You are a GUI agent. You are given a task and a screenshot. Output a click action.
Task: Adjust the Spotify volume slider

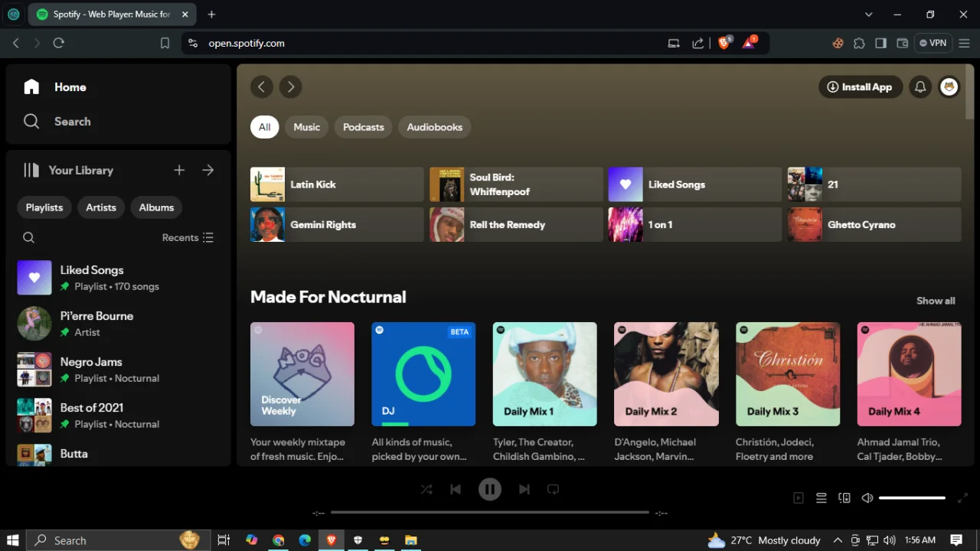(x=912, y=498)
